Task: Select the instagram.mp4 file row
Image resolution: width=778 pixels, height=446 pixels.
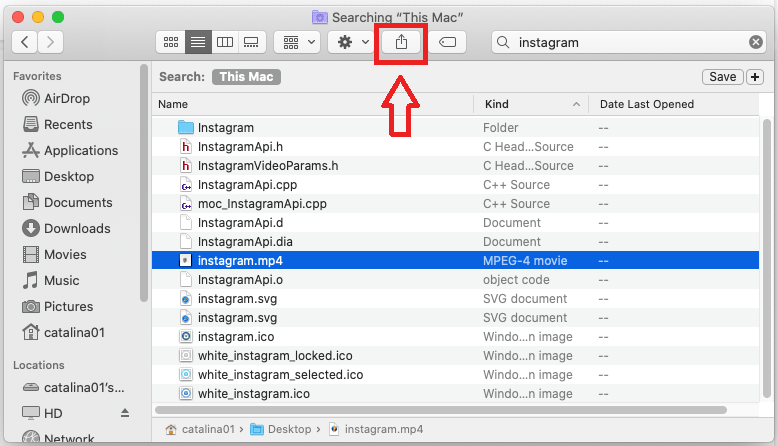Action: (x=455, y=260)
